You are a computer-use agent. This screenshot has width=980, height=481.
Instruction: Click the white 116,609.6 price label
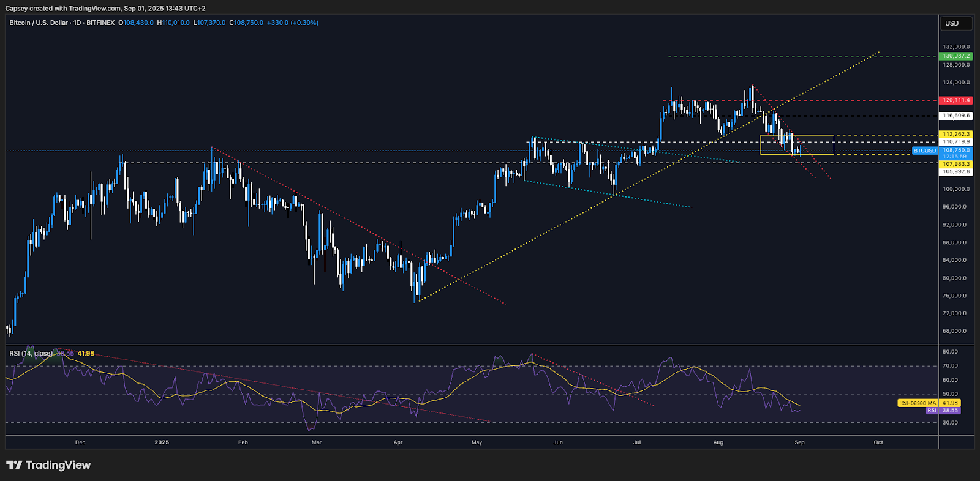(x=956, y=116)
